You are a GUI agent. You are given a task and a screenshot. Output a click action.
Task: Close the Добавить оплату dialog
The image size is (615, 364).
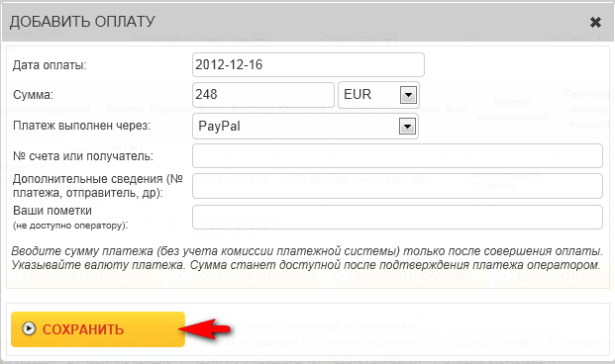click(x=595, y=23)
